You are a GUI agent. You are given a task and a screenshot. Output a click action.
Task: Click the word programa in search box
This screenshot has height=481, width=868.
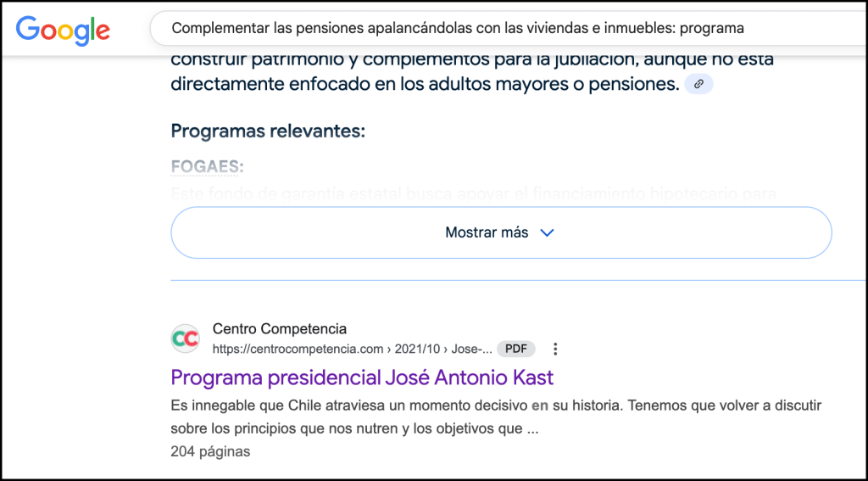click(x=712, y=28)
